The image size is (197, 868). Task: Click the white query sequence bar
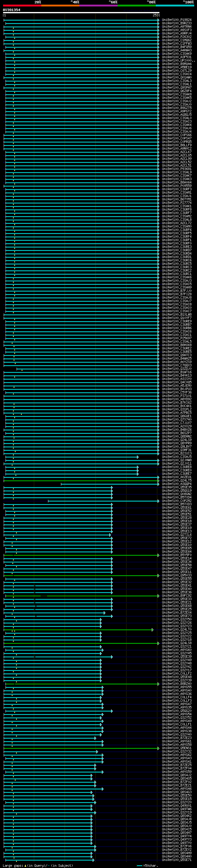81,13
